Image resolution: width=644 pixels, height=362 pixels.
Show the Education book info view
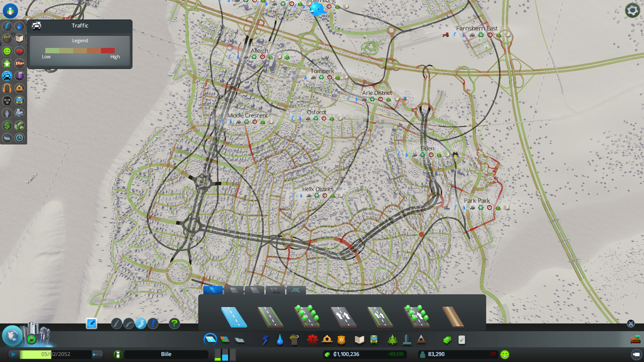coord(19,39)
